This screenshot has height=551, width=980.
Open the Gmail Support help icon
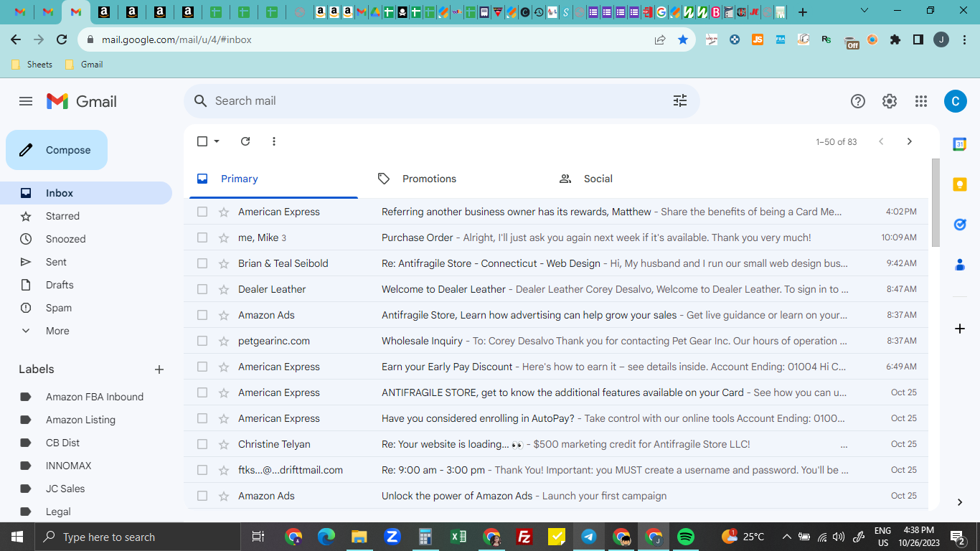pyautogui.click(x=858, y=101)
